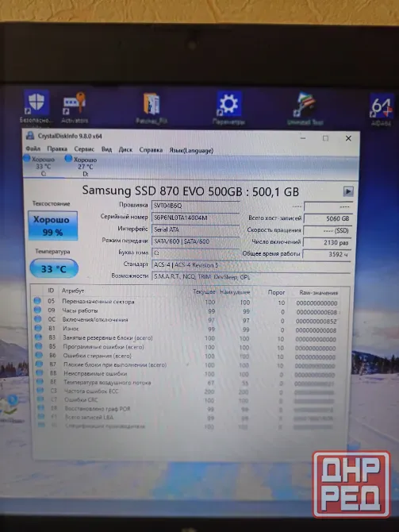This screenshot has width=399, height=532.
Task: Click the CrystalDiskInfo title bar icon
Action: click(x=30, y=136)
